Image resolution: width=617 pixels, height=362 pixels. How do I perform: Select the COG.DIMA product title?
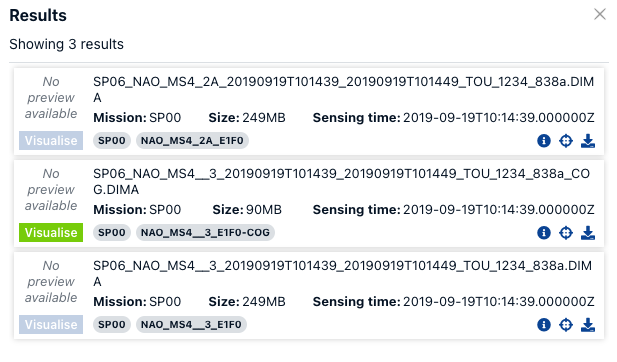click(x=341, y=181)
